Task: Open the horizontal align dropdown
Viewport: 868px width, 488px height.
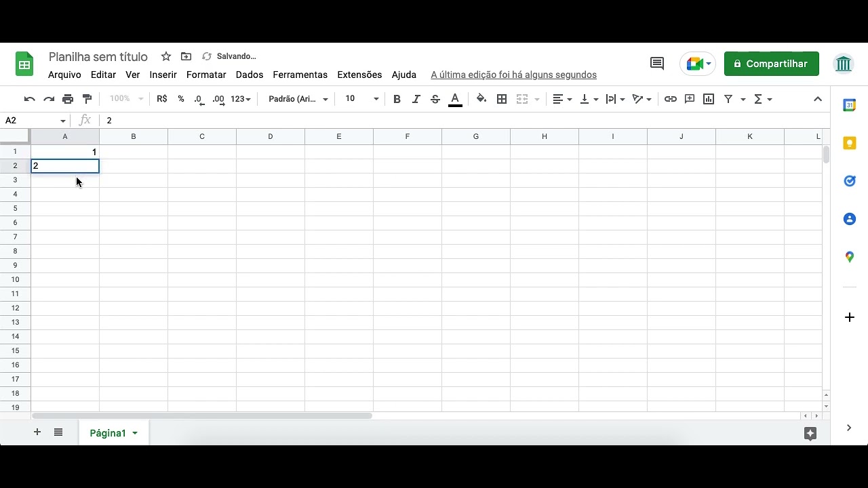Action: point(562,99)
